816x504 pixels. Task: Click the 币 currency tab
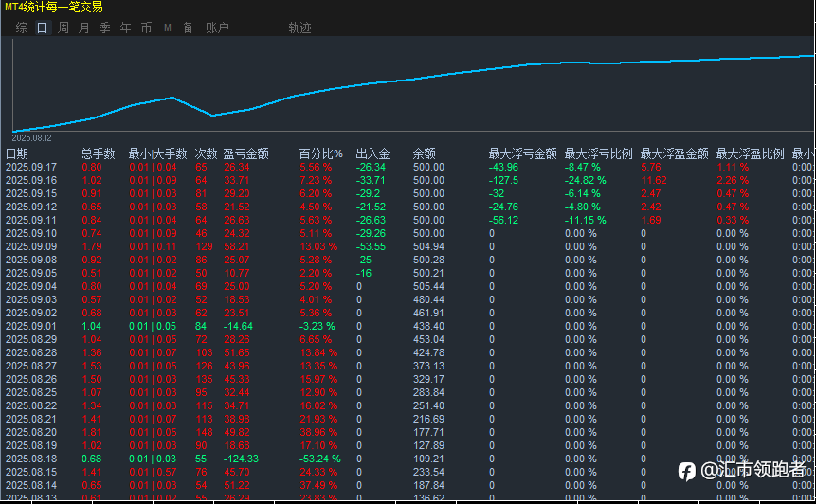tap(146, 27)
